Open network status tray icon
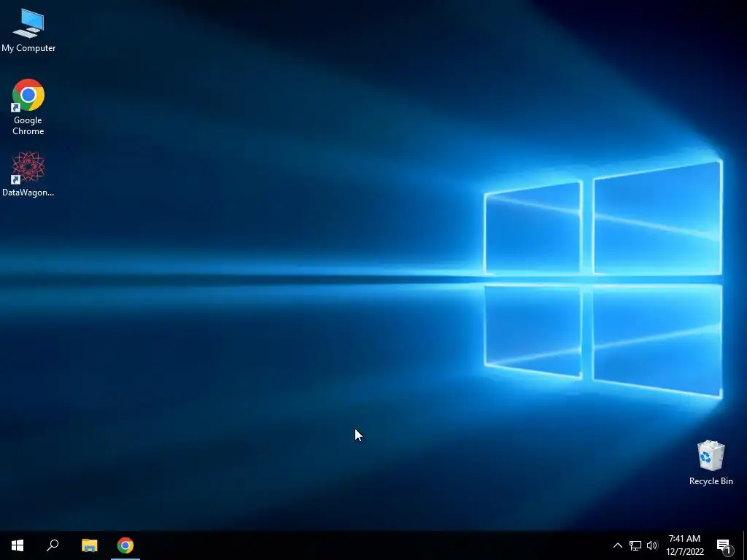 pos(635,545)
